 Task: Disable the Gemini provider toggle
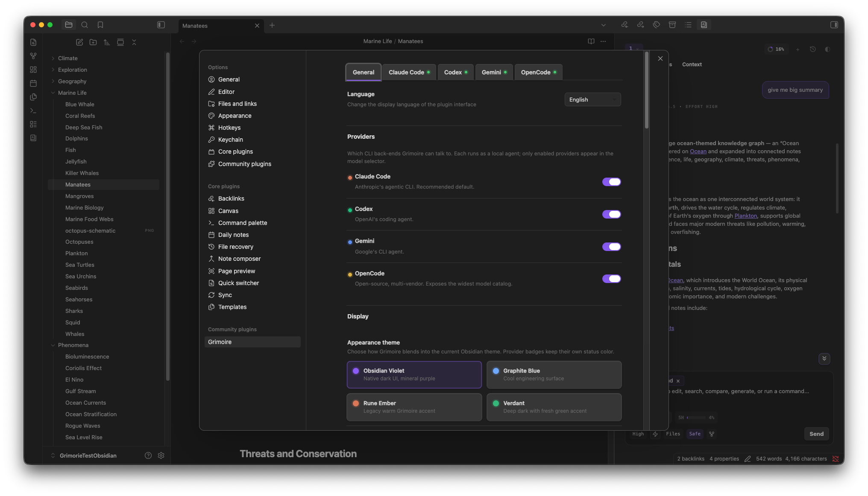click(x=612, y=247)
